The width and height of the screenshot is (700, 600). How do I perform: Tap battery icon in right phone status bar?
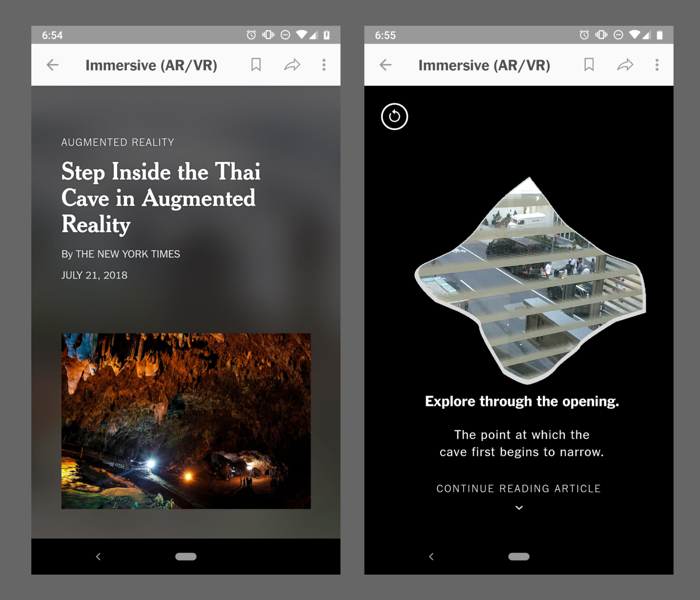click(x=659, y=35)
